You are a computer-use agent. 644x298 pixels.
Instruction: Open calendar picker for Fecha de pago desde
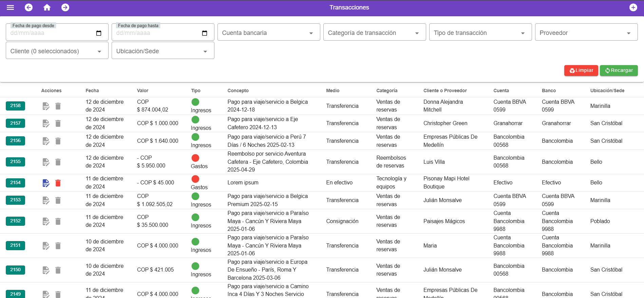(x=99, y=33)
